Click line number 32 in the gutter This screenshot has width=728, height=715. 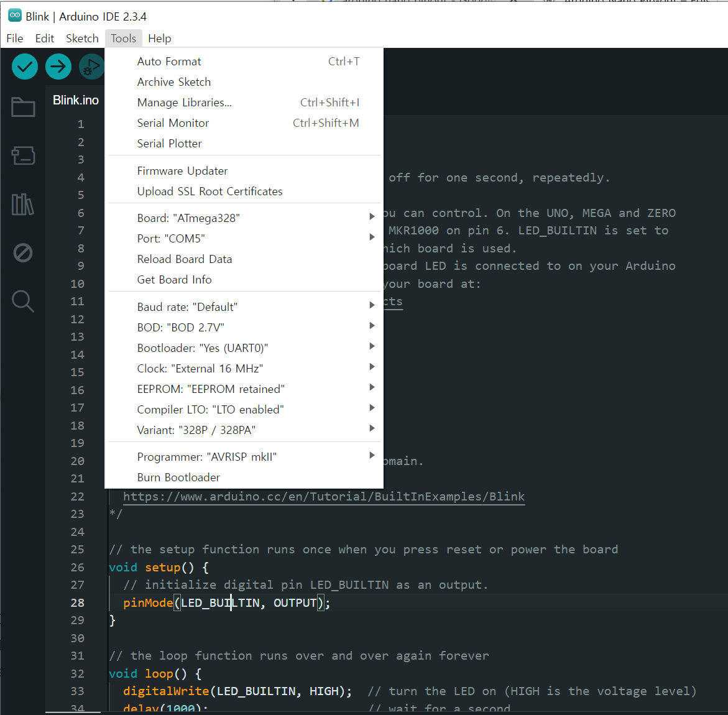(78, 674)
